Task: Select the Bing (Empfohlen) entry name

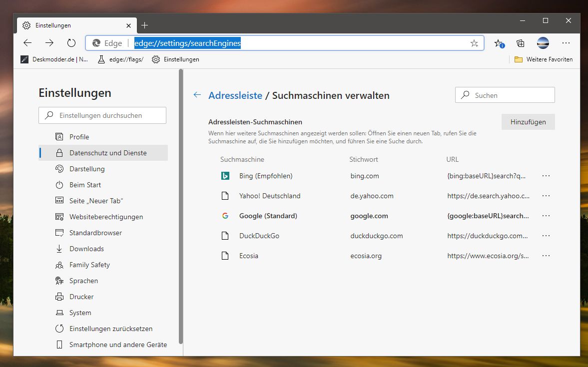Action: point(266,176)
